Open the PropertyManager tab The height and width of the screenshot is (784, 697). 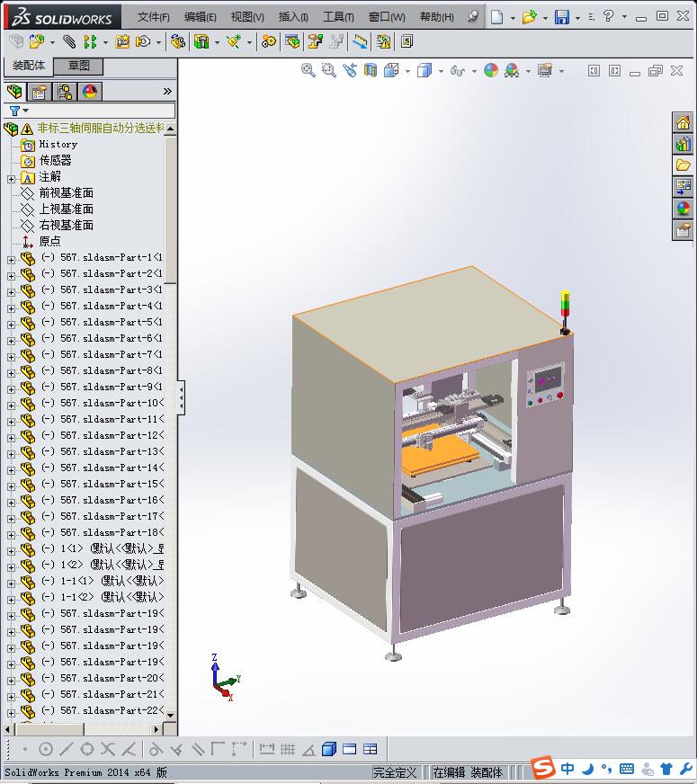40,92
